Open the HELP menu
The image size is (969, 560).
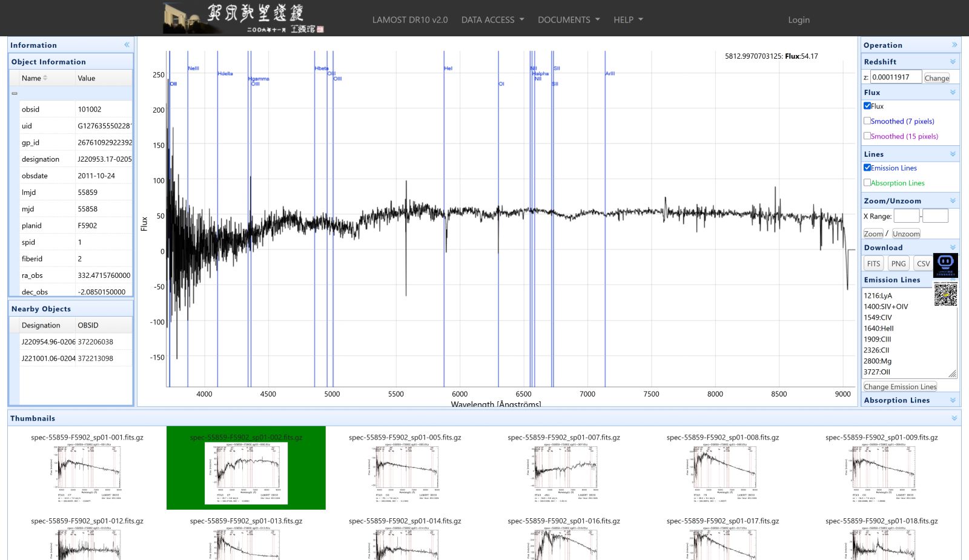pyautogui.click(x=628, y=19)
